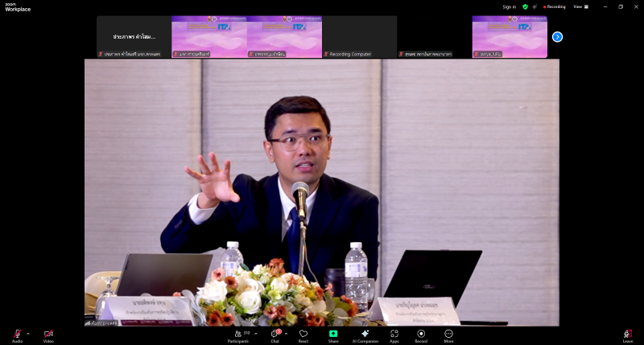Expand the Participants options chevron
Viewport: 644px width, 345px height.
pyautogui.click(x=256, y=333)
